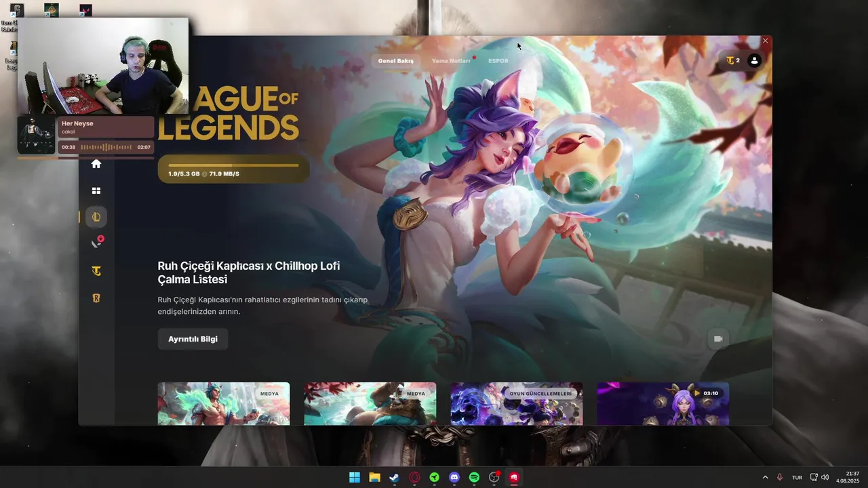Open the middle desktop shortcut in the top row
Viewport: 868px width, 488px height.
(52, 10)
